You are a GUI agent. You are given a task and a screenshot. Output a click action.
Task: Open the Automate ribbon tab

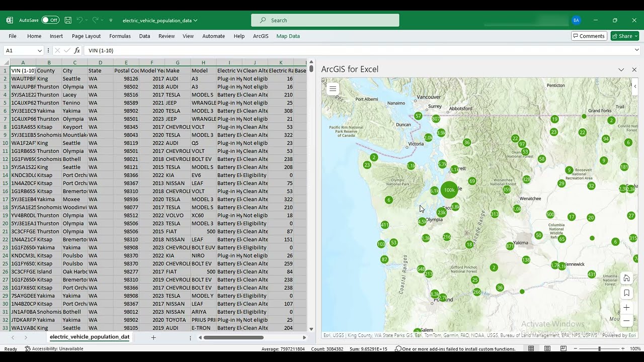(x=213, y=36)
